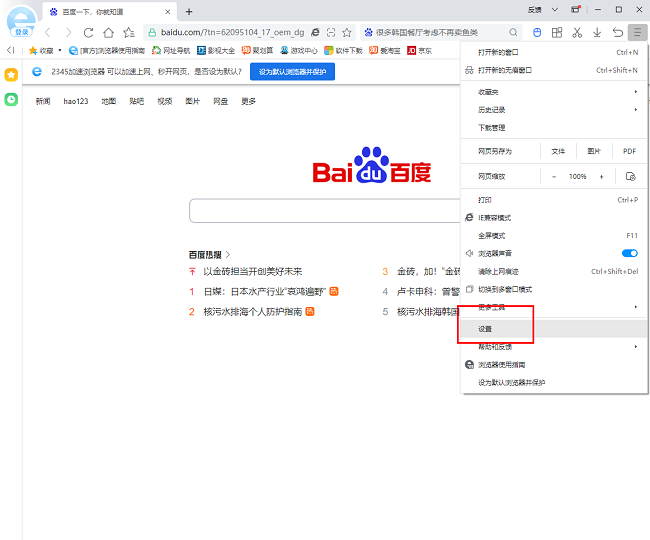The height and width of the screenshot is (540, 650).
Task: Increase page zoom with plus
Action: click(x=601, y=177)
